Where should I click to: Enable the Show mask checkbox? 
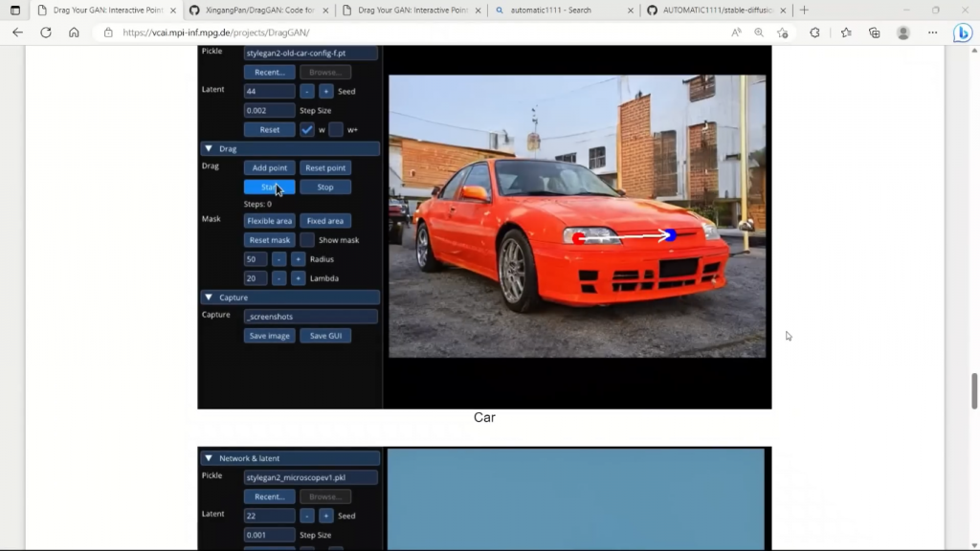click(x=307, y=240)
